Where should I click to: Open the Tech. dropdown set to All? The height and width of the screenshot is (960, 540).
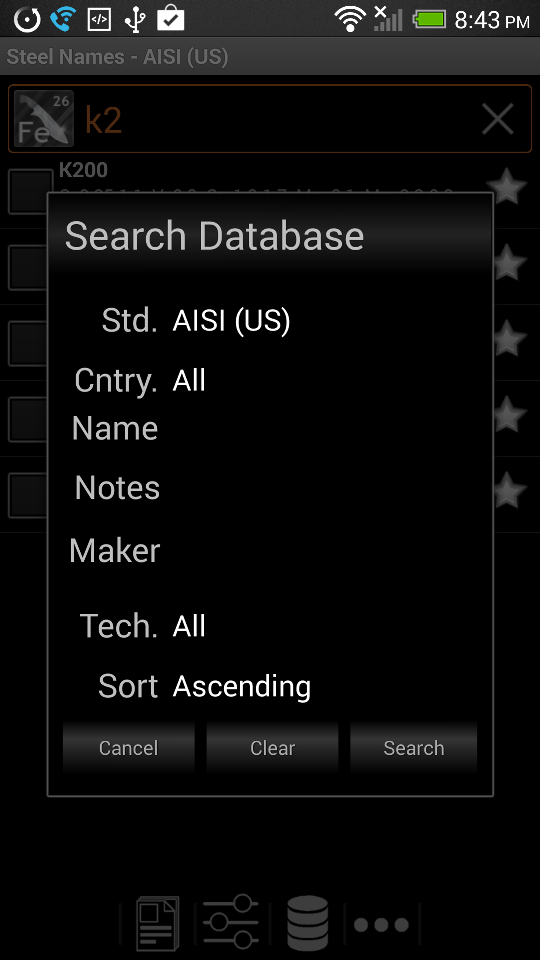point(325,626)
